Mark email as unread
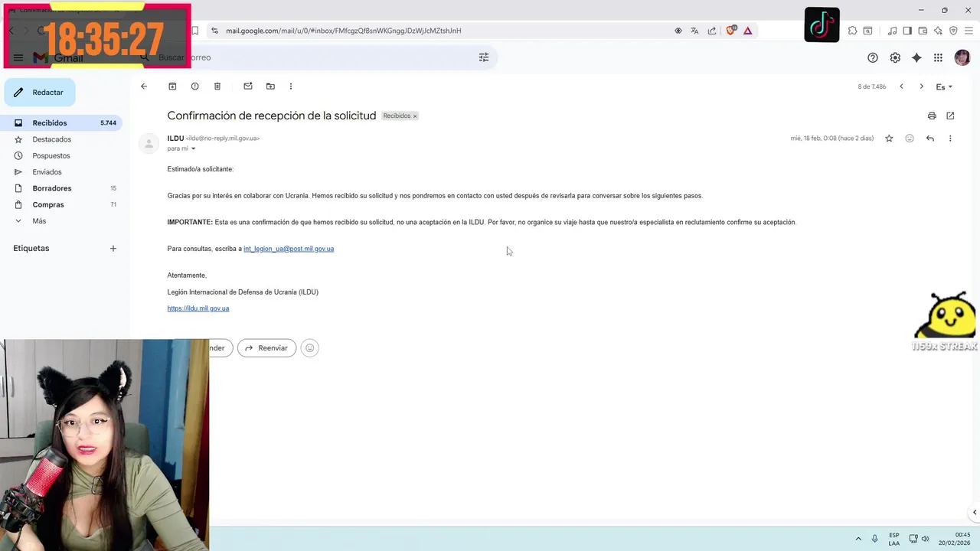980x551 pixels. coord(248,86)
